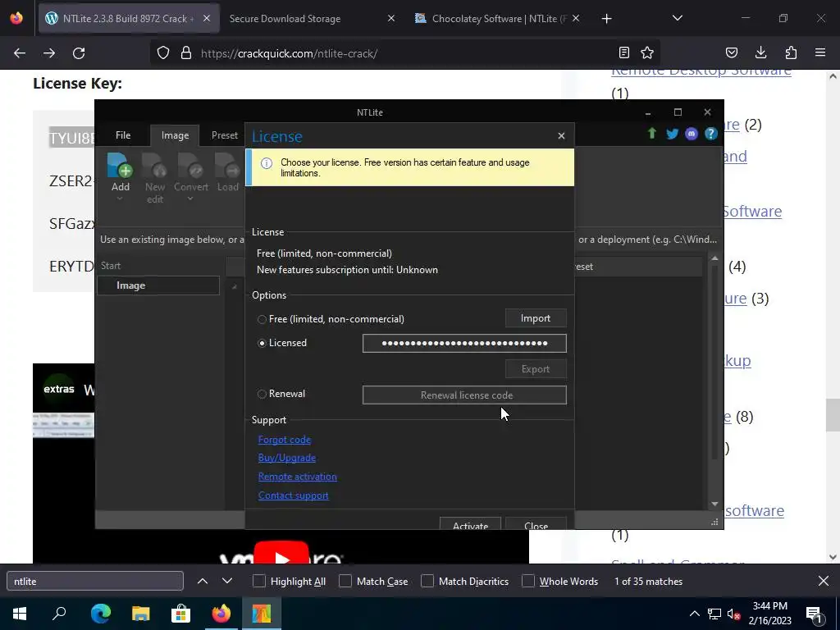Expand the Add button dropdown arrow
840x630 pixels.
120,199
